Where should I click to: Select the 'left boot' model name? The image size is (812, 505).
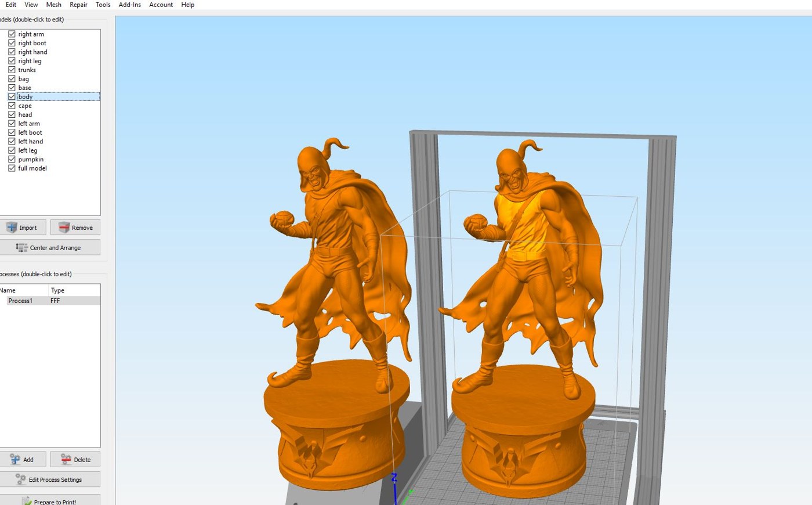(x=30, y=132)
